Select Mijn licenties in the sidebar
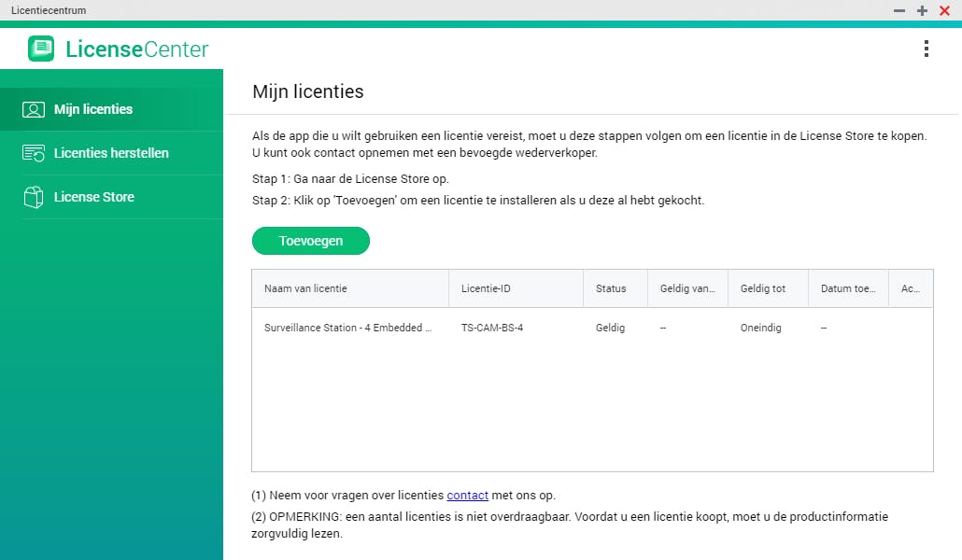The height and width of the screenshot is (560, 962). point(93,109)
